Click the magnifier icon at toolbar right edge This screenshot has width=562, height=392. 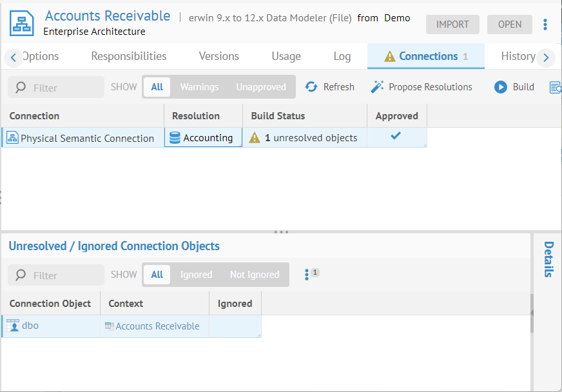[555, 87]
